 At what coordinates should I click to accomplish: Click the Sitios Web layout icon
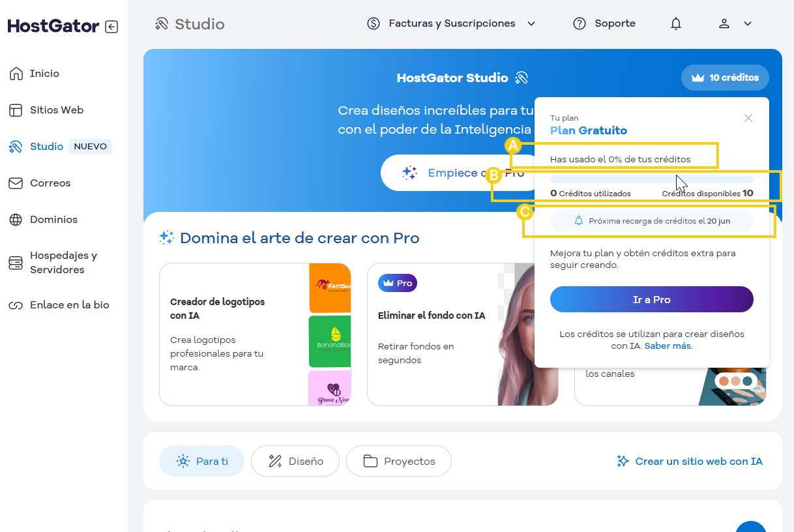point(16,110)
